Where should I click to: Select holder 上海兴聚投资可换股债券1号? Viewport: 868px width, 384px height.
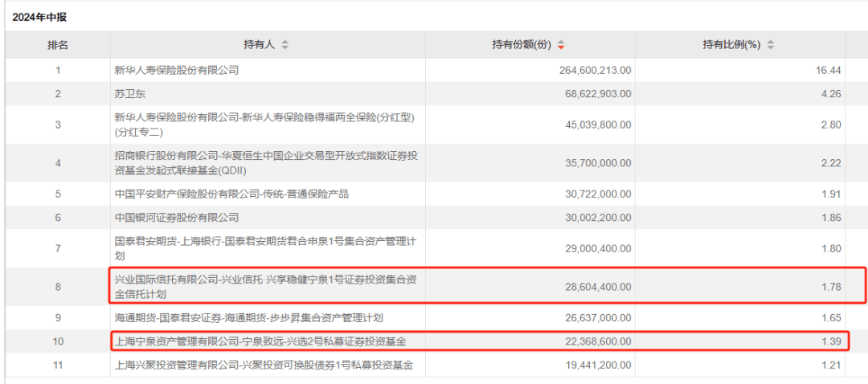[264, 366]
